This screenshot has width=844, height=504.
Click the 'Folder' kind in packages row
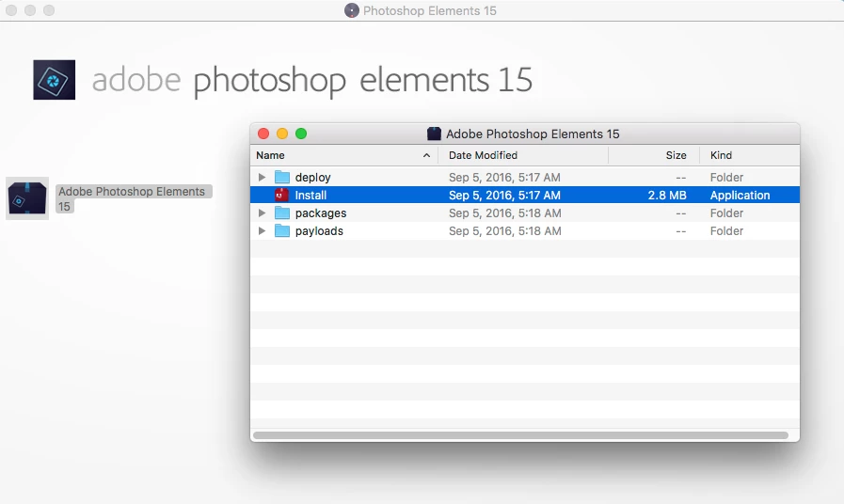click(x=726, y=213)
